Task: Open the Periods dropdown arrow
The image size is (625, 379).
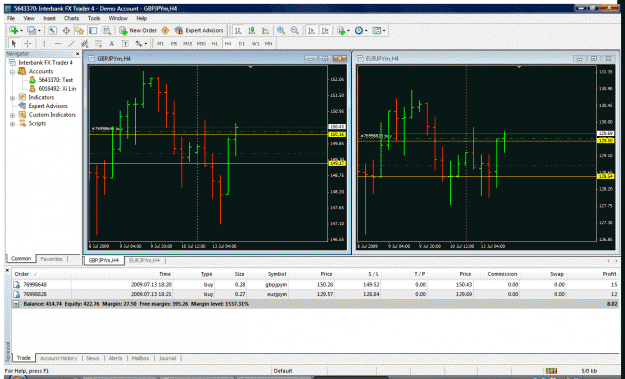Action: pyautogui.click(x=366, y=31)
